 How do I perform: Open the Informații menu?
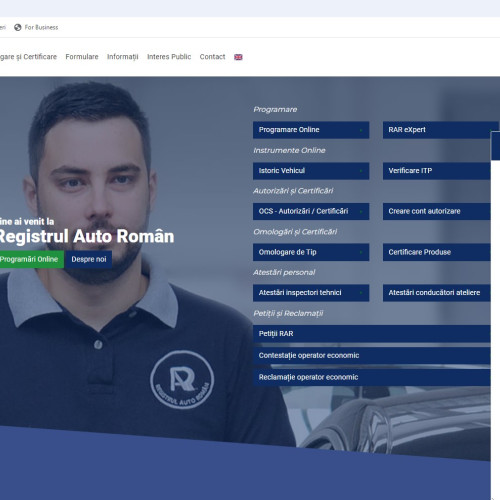[123, 57]
